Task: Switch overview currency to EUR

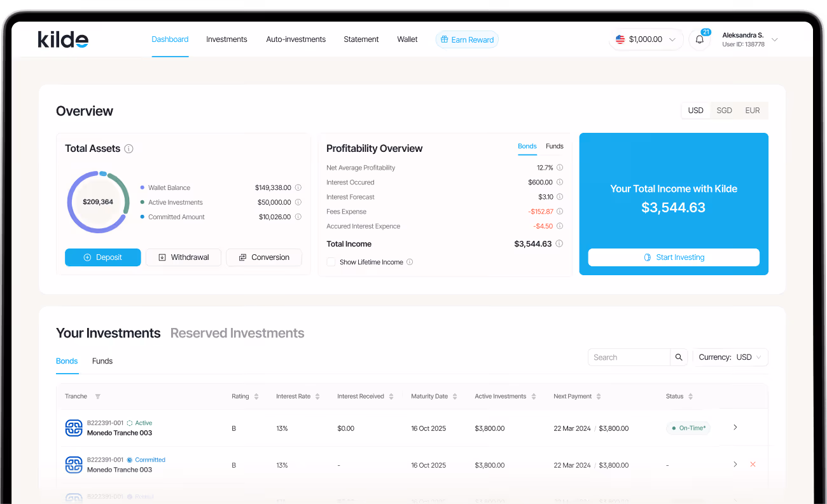Action: click(753, 111)
